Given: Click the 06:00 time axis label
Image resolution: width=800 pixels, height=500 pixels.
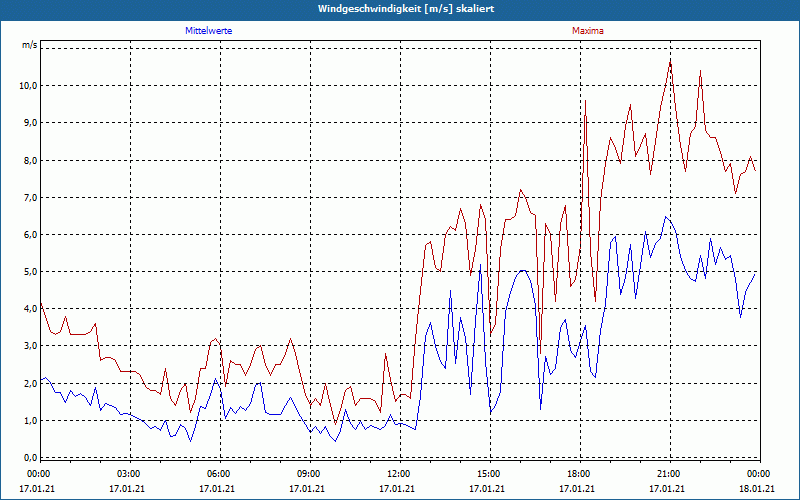Looking at the screenshot, I should tap(220, 474).
